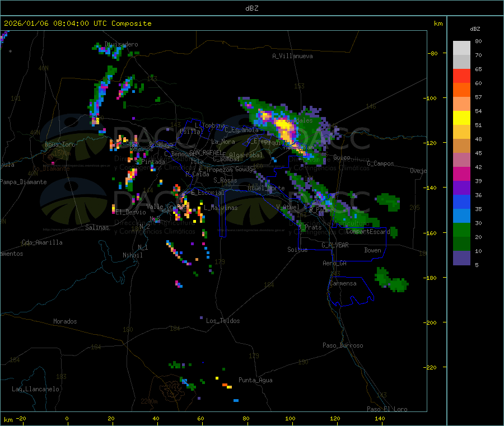Screen dimensions: 504x426
Task: Select the royal blue legend swatch
Action: 461,202
